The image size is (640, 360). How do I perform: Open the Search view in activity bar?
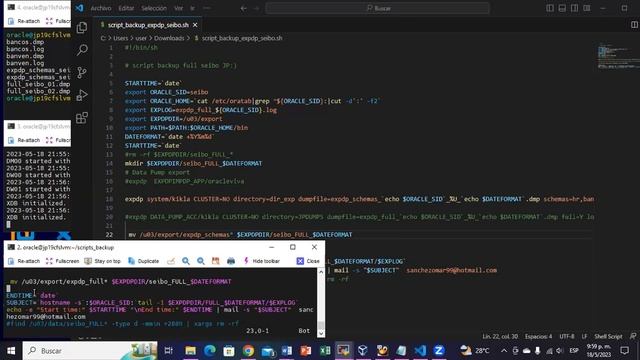82,50
